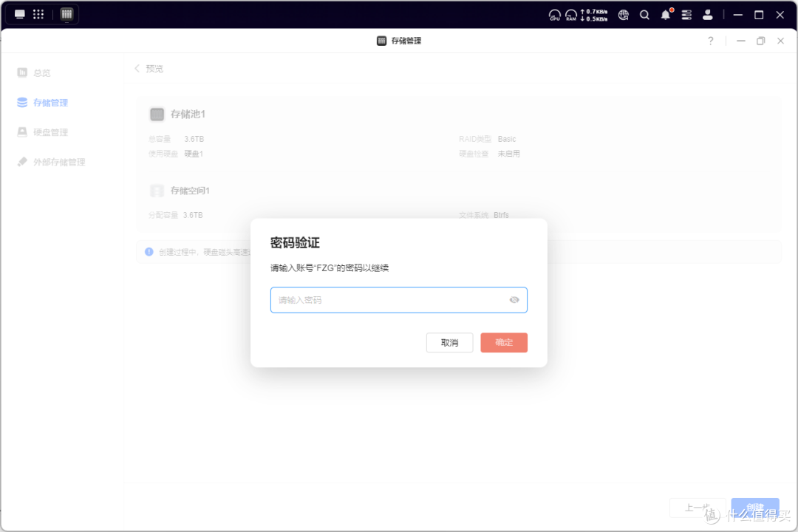
Task: View network upload/download speed indicator
Action: pyautogui.click(x=594, y=16)
